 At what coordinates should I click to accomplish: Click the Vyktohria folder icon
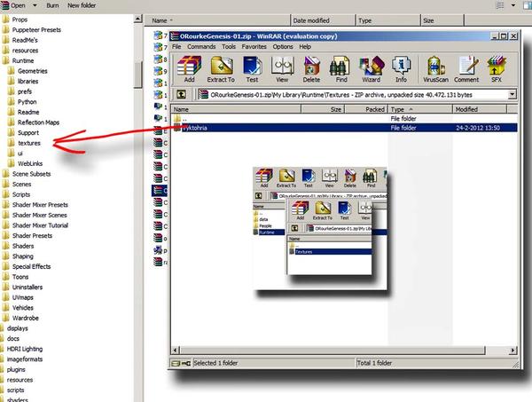click(x=177, y=128)
